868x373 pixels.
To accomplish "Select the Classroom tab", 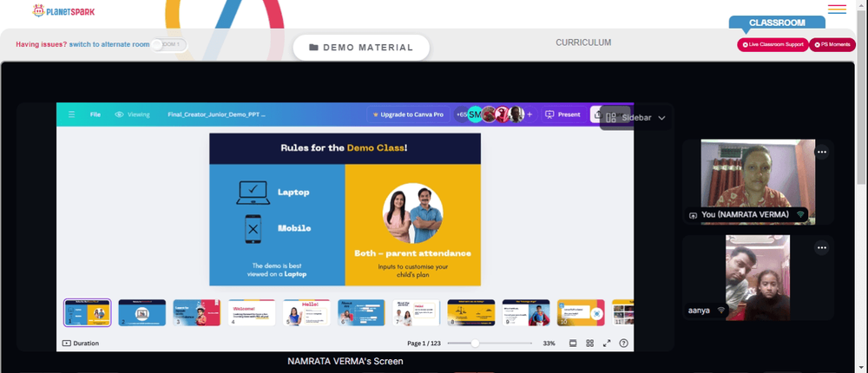I will coord(777,23).
